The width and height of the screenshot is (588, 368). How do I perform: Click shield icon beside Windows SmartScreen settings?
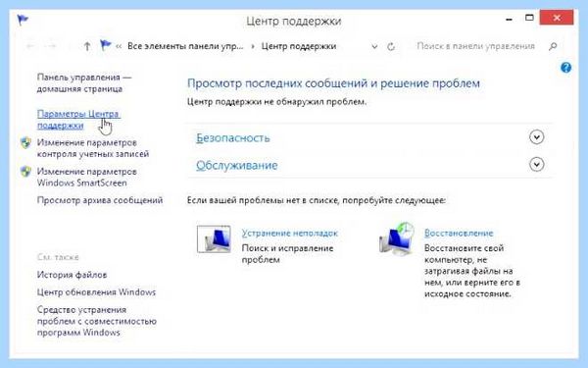pyautogui.click(x=25, y=172)
